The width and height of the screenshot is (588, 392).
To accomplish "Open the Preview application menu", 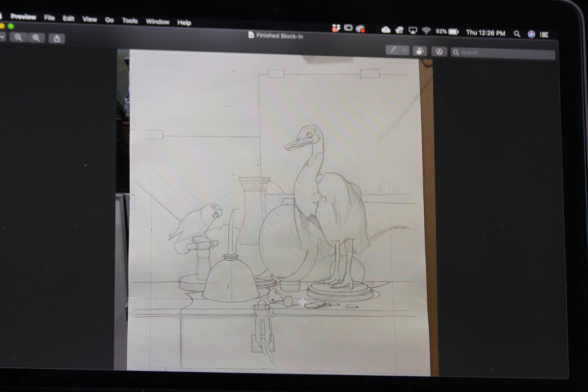I will [x=24, y=17].
